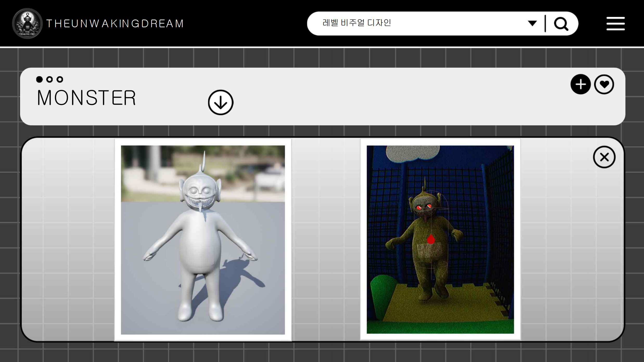This screenshot has width=644, height=362.
Task: Click the black plus add icon
Action: coord(580,84)
